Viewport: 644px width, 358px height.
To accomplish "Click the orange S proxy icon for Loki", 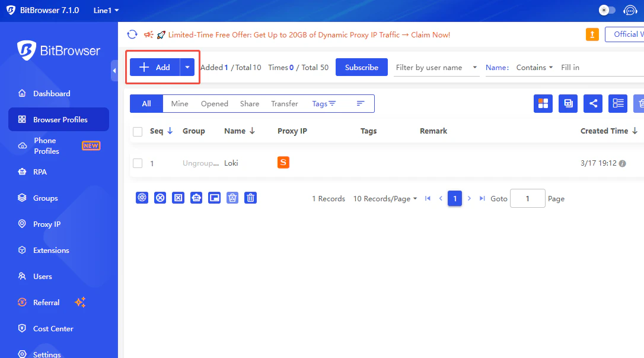I will (283, 162).
